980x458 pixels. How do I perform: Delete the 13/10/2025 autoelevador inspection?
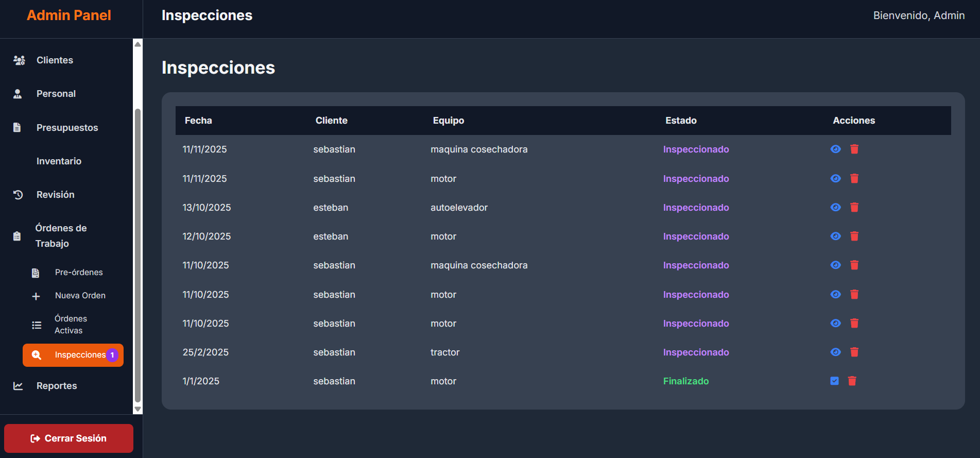[x=854, y=207]
